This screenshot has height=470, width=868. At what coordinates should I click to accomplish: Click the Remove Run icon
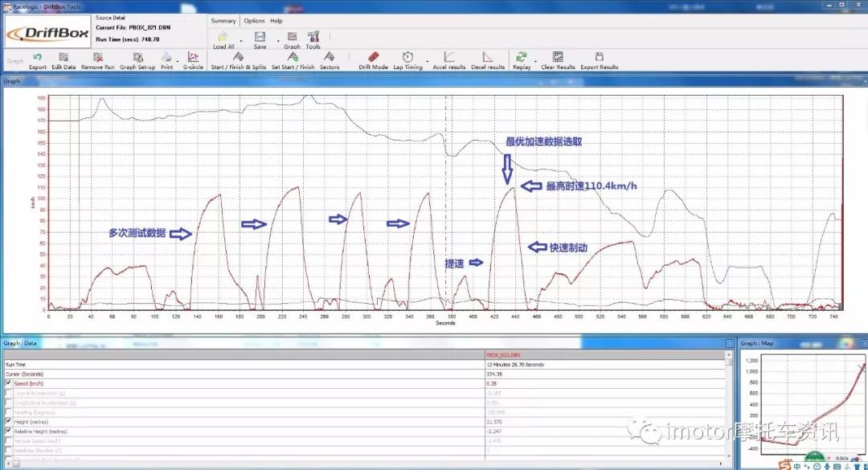(98, 57)
